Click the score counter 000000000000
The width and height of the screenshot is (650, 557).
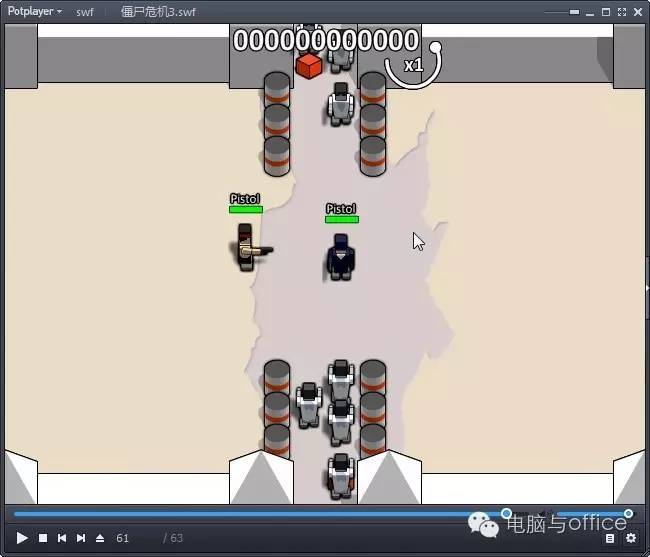coord(326,40)
